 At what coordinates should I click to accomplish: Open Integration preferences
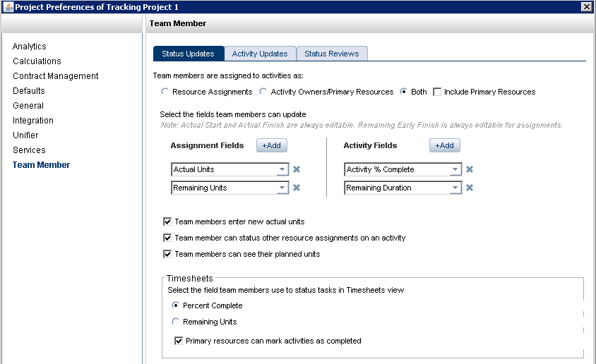[33, 121]
